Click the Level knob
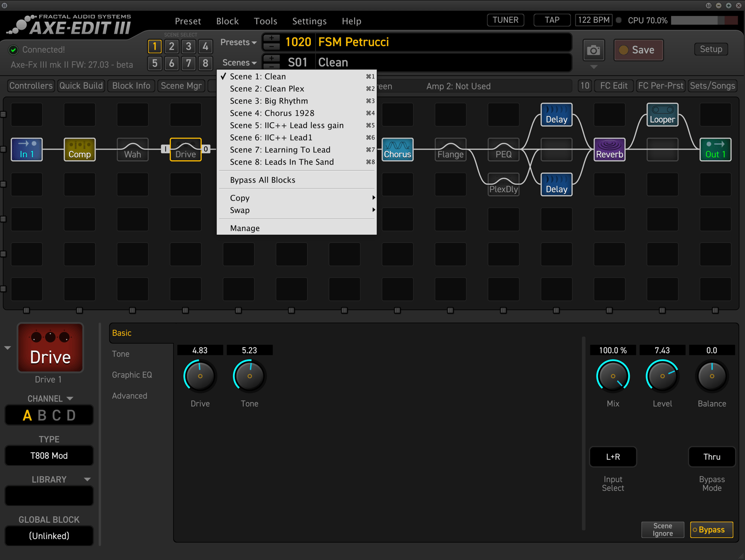Image resolution: width=745 pixels, height=560 pixels. click(663, 376)
